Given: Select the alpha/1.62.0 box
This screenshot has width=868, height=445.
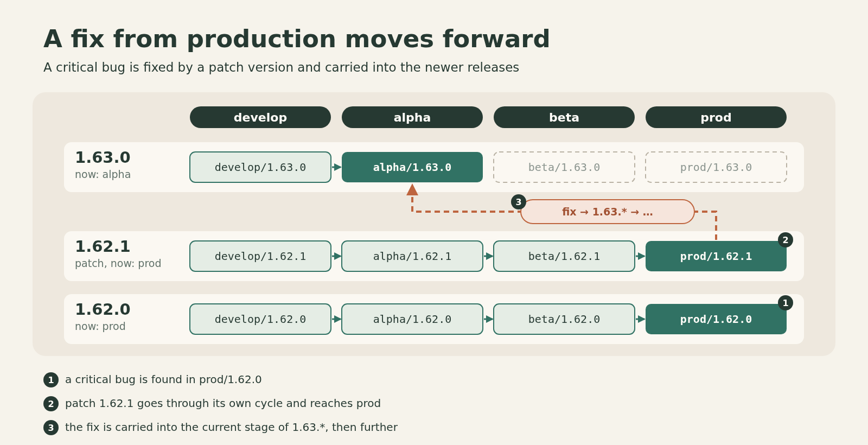Looking at the screenshot, I should [x=412, y=319].
